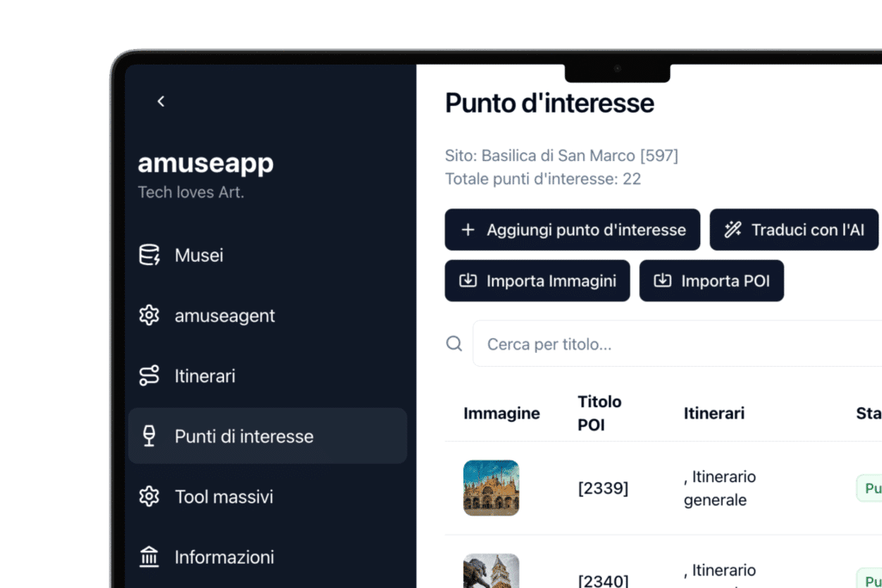Image resolution: width=882 pixels, height=588 pixels.
Task: Open the thumbnail for POI 2340
Action: point(491,571)
